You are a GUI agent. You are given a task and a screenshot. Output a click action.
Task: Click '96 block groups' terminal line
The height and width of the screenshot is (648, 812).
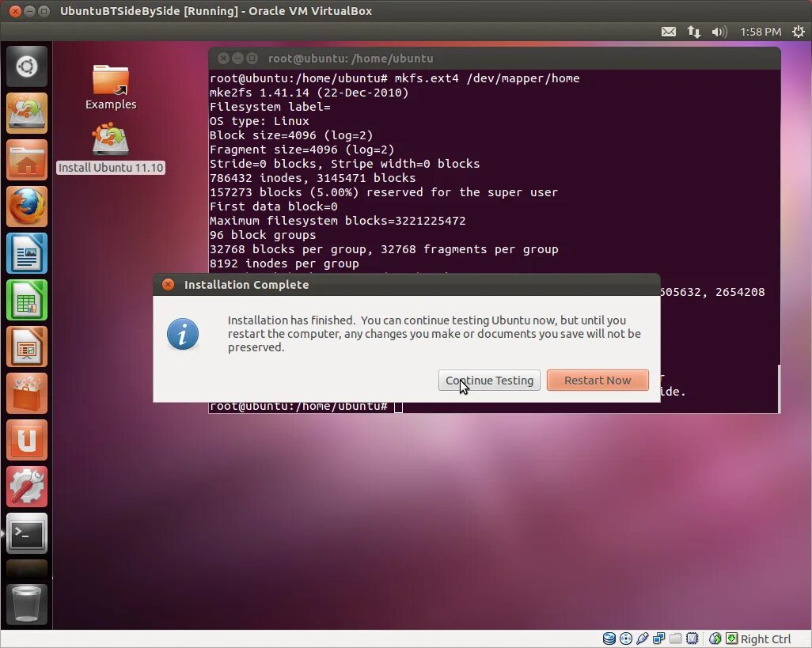click(263, 235)
